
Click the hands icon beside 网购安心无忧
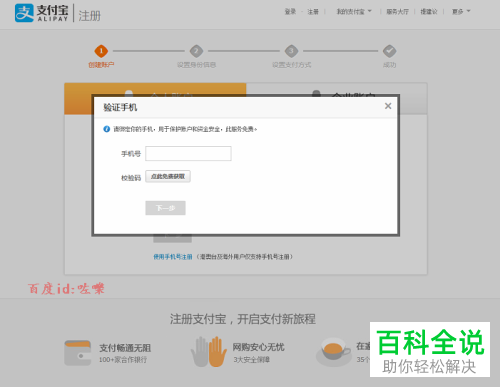point(209,352)
